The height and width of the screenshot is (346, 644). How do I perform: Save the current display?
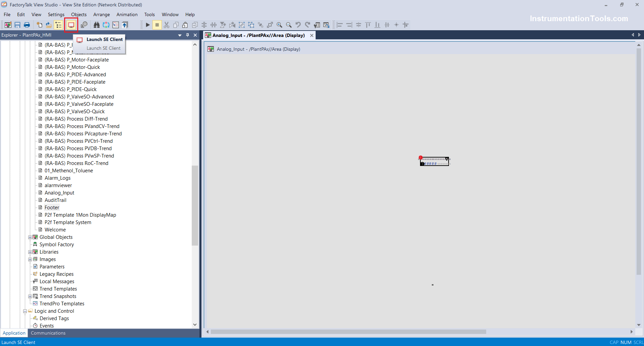point(17,25)
